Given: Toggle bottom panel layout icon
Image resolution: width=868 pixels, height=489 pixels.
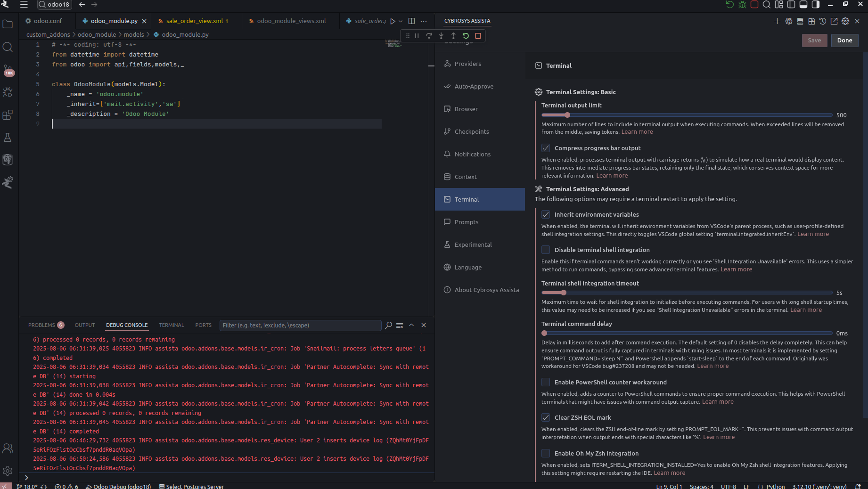Looking at the screenshot, I should 803,4.
